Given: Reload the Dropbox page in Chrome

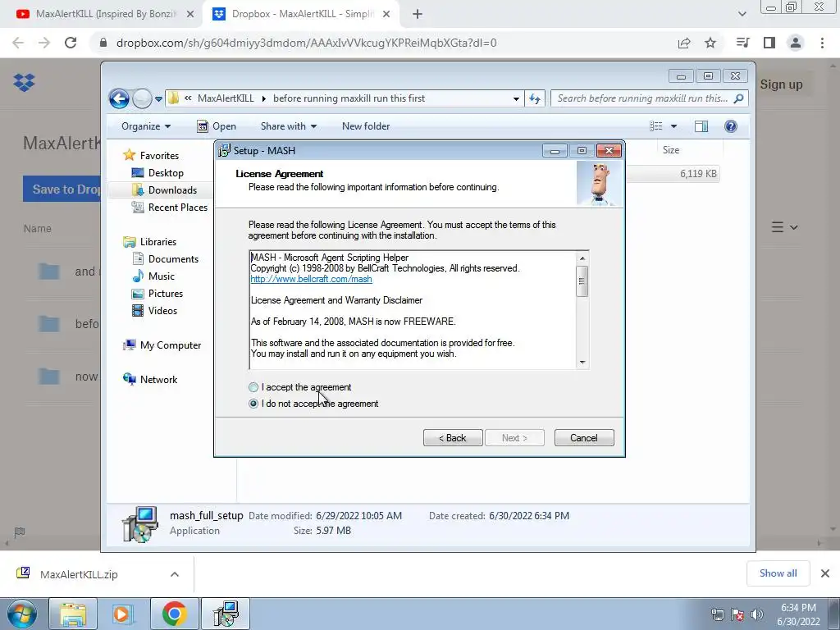Looking at the screenshot, I should 71,43.
